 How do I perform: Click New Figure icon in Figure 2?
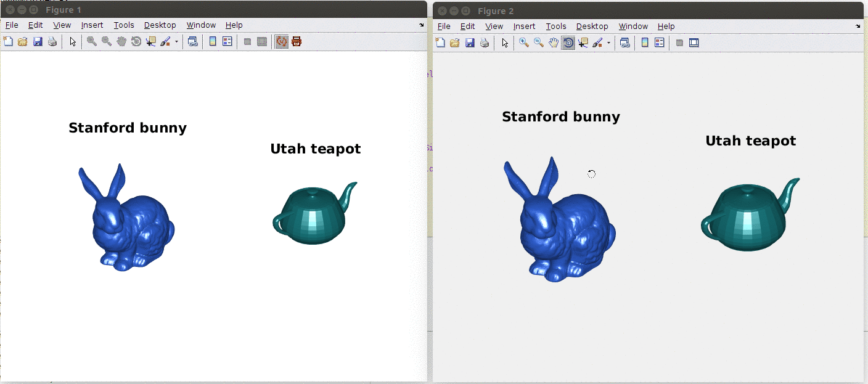pyautogui.click(x=440, y=43)
